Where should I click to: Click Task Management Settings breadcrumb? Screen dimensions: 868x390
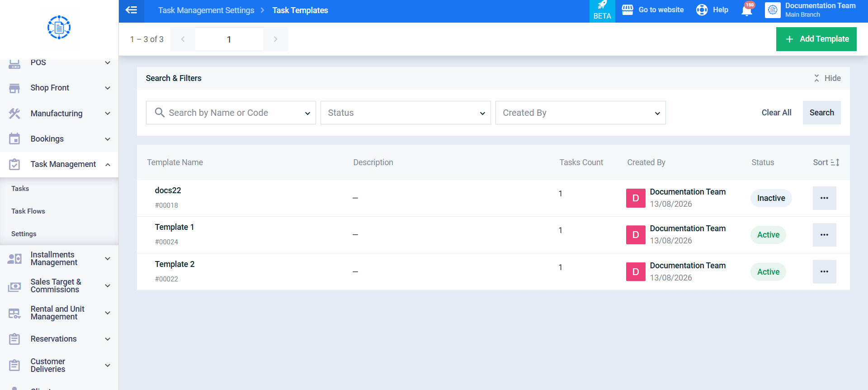(x=206, y=10)
